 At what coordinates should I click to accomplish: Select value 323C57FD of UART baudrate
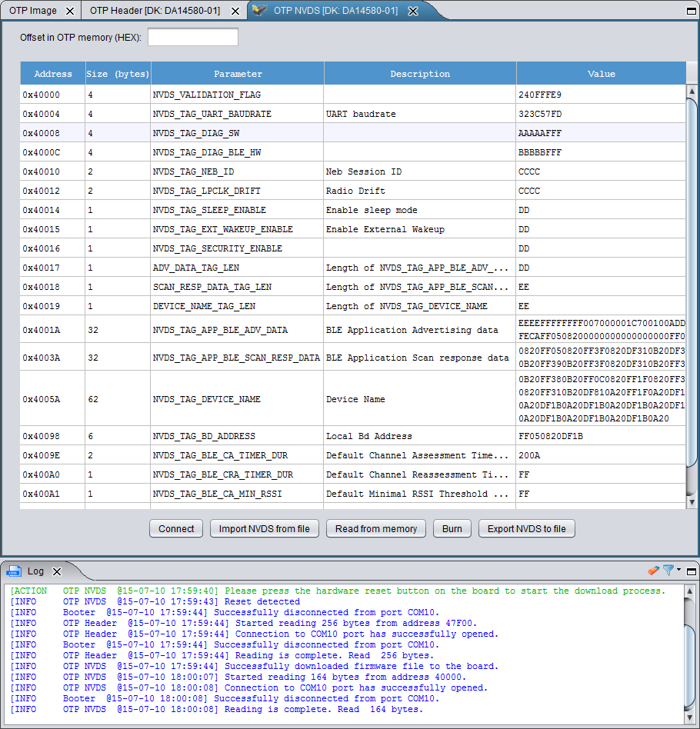click(601, 114)
